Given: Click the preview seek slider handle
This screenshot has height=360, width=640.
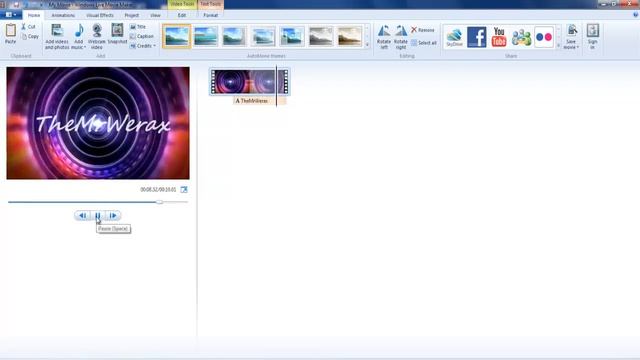Looking at the screenshot, I should pyautogui.click(x=160, y=202).
